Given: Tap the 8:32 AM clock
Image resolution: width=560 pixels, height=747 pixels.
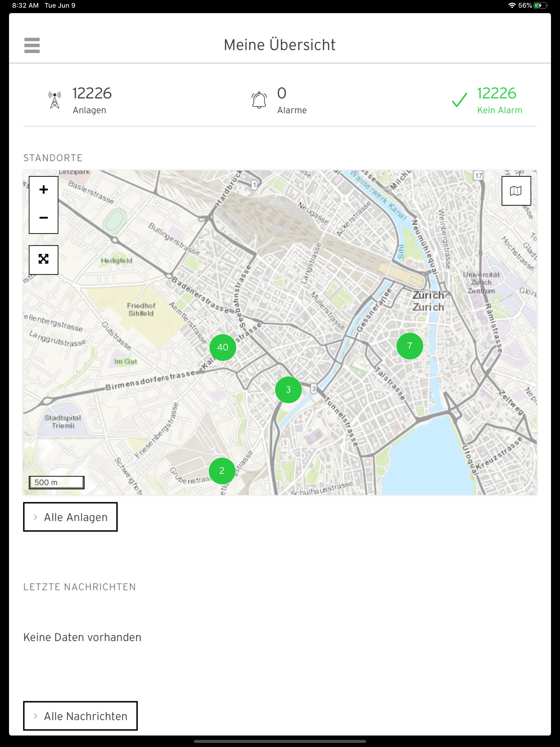Looking at the screenshot, I should coord(25,5).
